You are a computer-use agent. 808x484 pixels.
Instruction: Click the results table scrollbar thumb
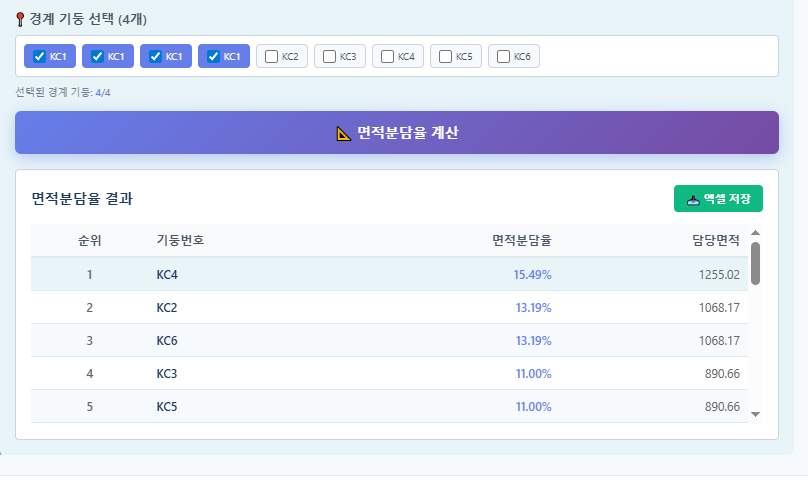coord(755,263)
